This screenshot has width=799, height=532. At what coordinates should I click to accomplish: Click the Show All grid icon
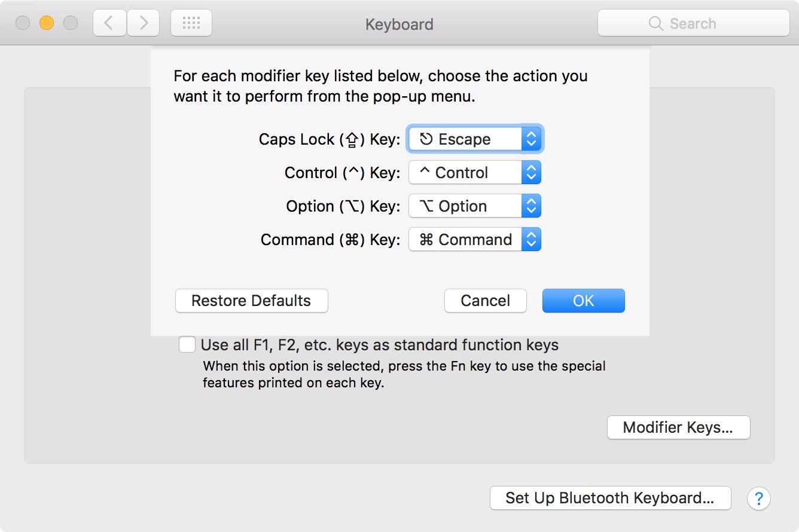click(x=191, y=22)
